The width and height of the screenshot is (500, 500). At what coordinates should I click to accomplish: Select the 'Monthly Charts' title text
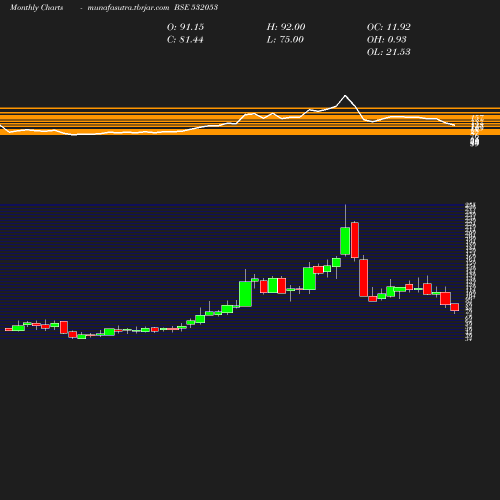point(36,7)
